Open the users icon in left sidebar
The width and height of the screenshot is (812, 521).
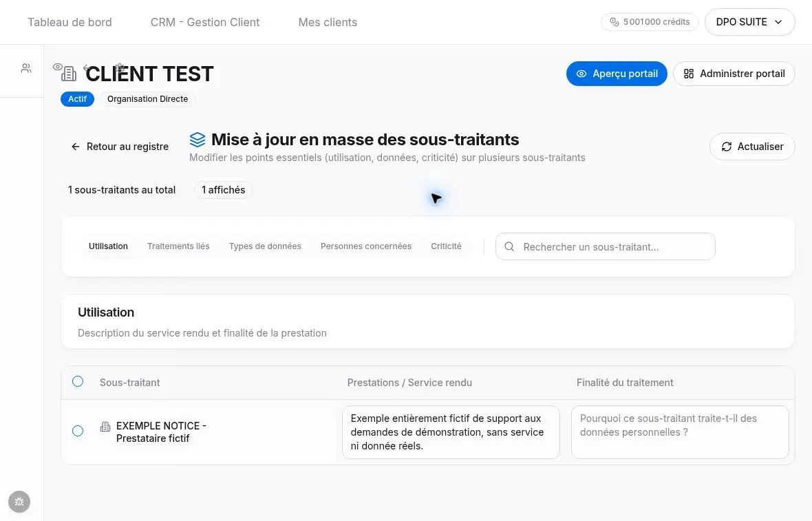click(x=26, y=68)
